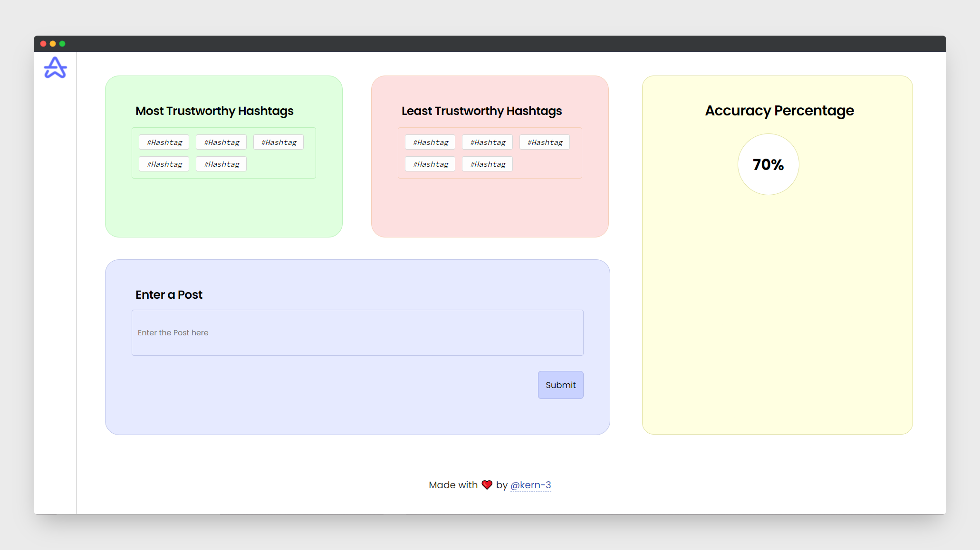
Task: Click middle hashtag in Least Trustworthy top row
Action: click(487, 142)
